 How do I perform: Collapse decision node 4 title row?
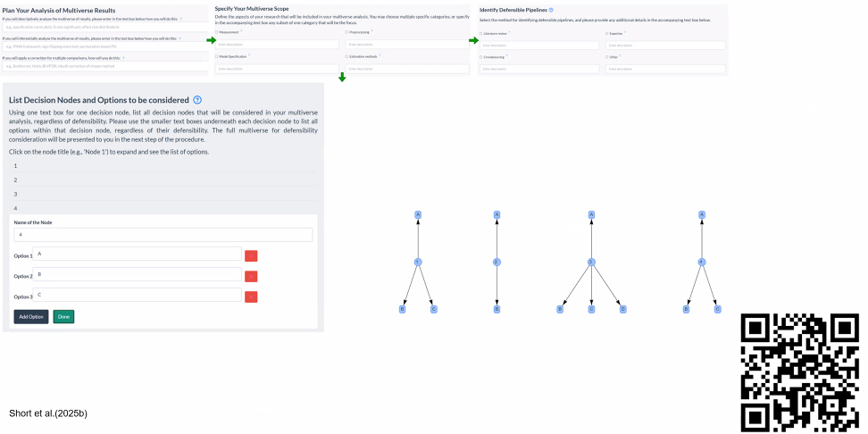click(x=15, y=208)
